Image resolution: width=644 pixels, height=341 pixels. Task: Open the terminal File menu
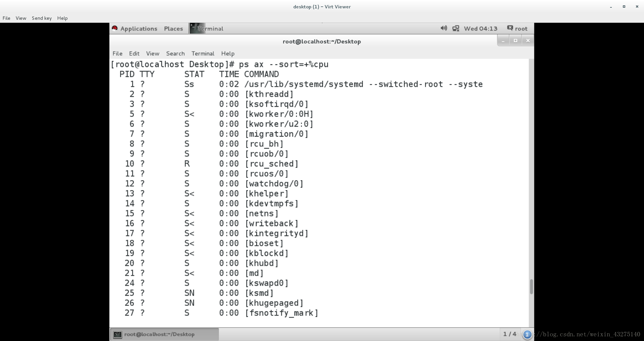pos(117,53)
